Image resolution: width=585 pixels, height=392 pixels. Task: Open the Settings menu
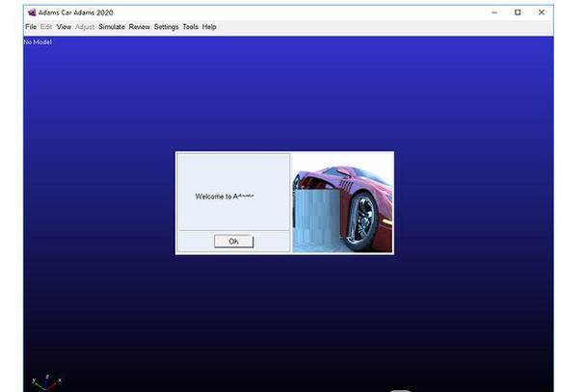166,27
